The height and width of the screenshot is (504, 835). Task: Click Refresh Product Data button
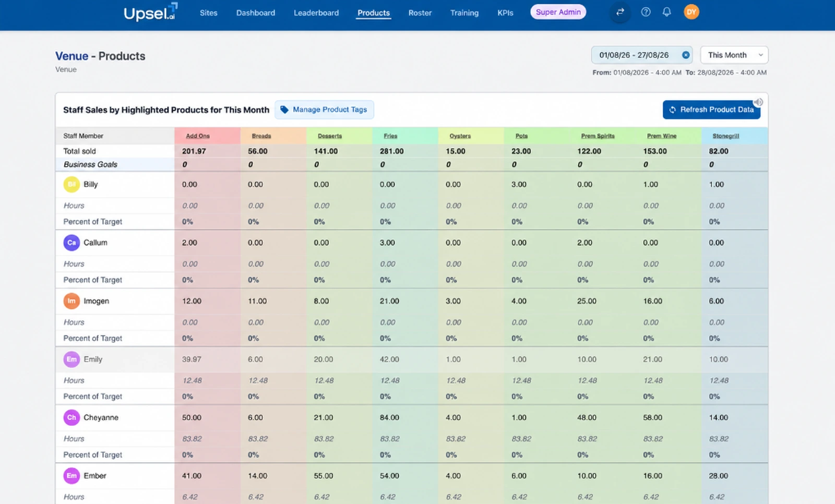click(712, 110)
